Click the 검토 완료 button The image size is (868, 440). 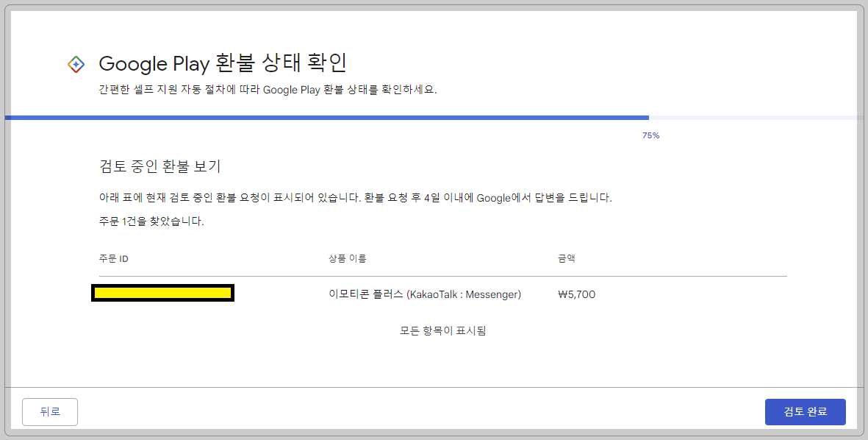pyautogui.click(x=805, y=412)
